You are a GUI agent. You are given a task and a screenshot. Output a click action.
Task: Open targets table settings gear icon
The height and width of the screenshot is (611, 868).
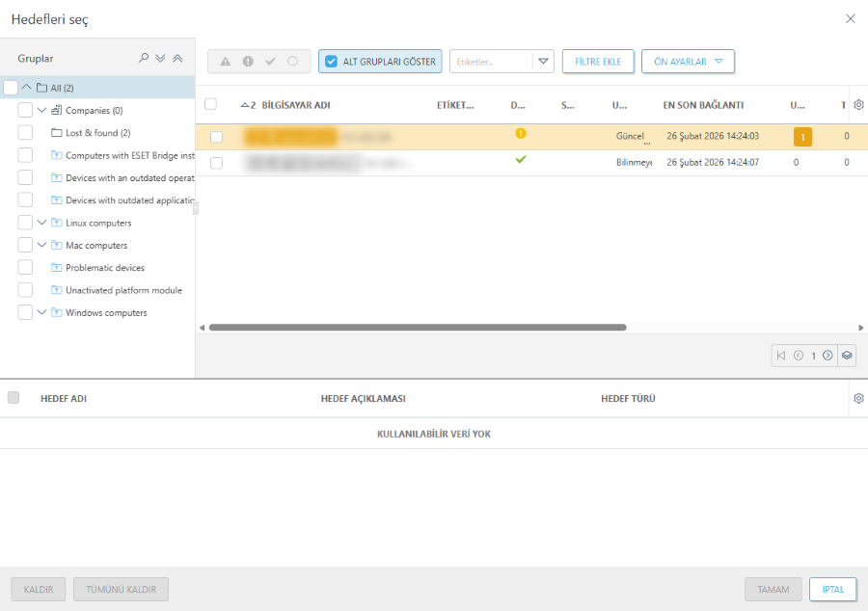[x=858, y=398]
